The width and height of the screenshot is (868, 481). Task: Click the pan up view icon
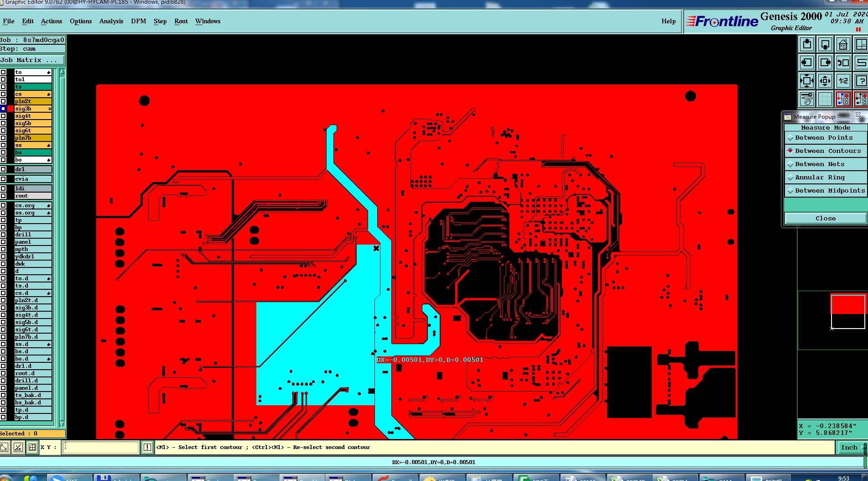tap(807, 44)
